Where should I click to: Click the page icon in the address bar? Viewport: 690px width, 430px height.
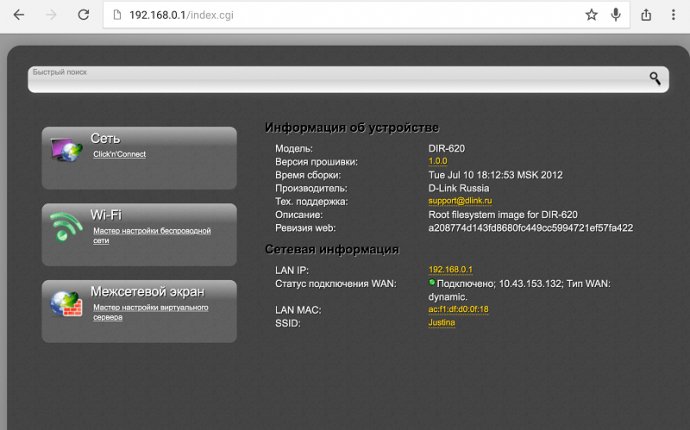117,15
